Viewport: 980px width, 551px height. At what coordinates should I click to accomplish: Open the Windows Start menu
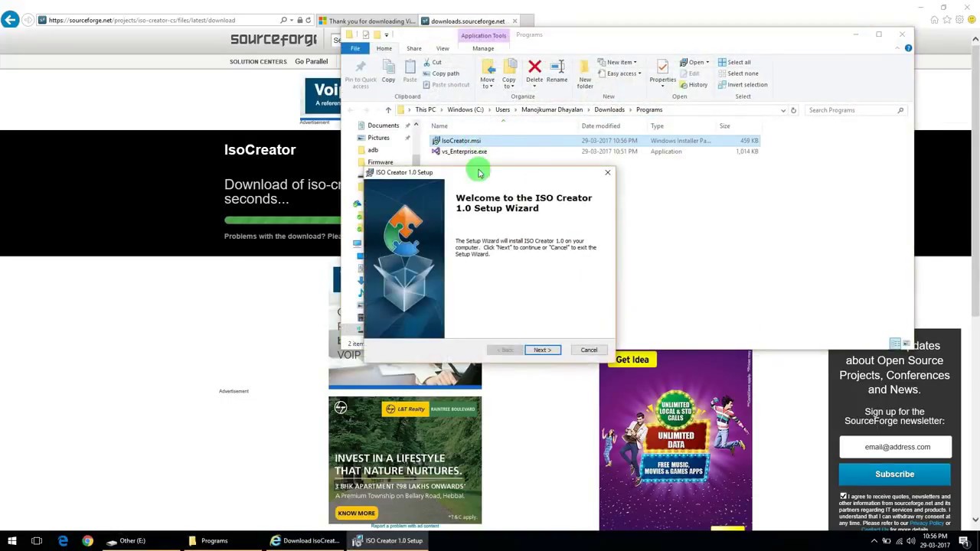12,540
